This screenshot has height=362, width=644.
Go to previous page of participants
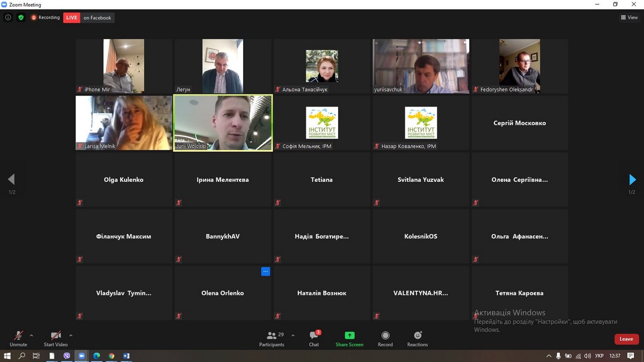pyautogui.click(x=11, y=180)
